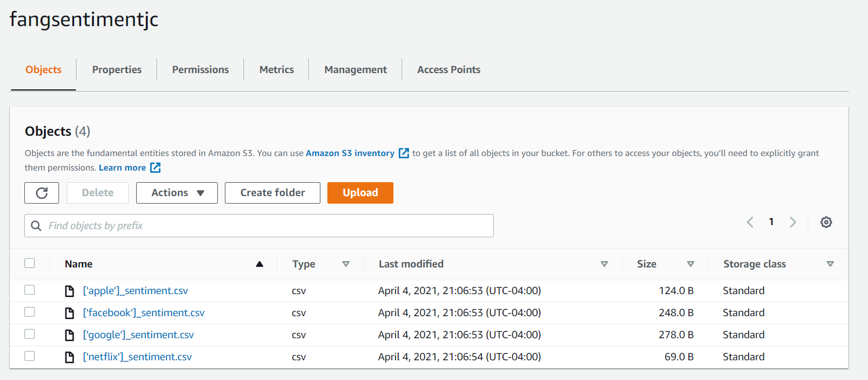Check the ['google']_sentiment.csv row checkbox
The image size is (868, 380).
30,334
